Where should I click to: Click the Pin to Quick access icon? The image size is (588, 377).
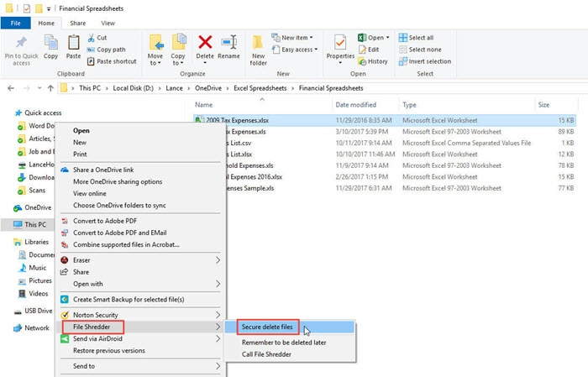21,42
